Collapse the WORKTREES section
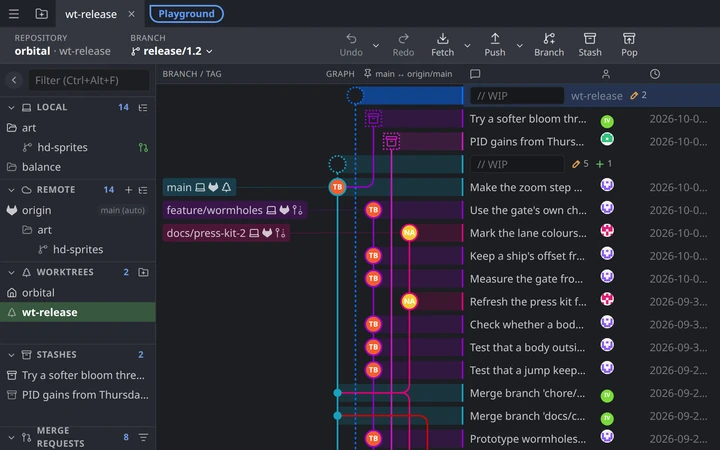 click(x=11, y=272)
